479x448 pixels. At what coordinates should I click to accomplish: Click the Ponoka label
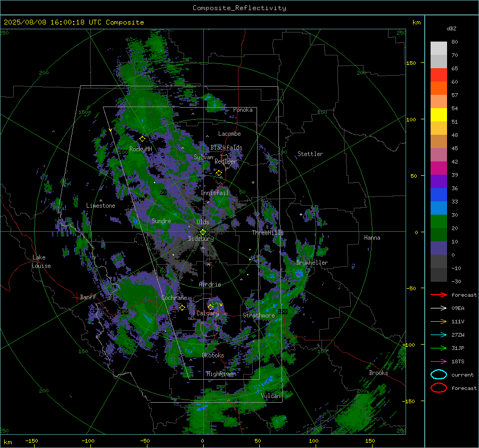(243, 110)
